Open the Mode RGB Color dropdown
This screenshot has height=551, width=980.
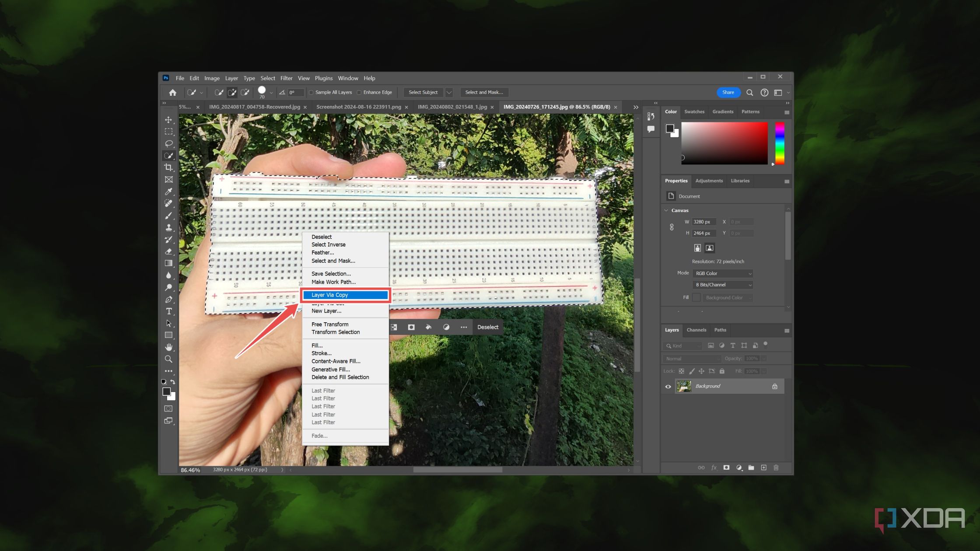click(723, 273)
